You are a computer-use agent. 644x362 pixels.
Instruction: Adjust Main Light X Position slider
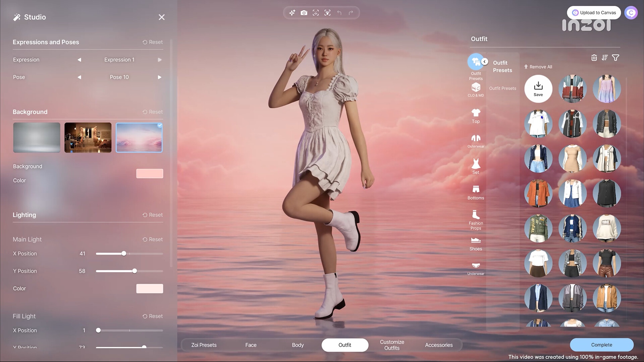point(124,253)
